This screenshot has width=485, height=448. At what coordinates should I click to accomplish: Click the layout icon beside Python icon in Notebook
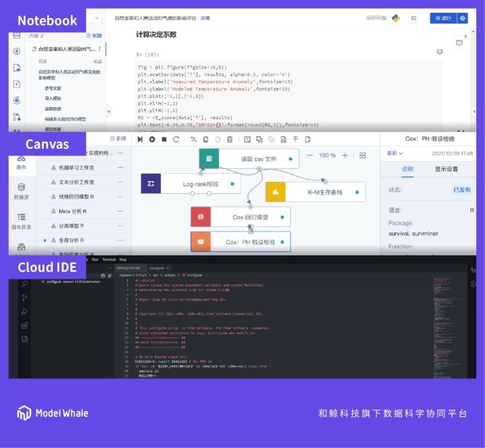[x=414, y=18]
